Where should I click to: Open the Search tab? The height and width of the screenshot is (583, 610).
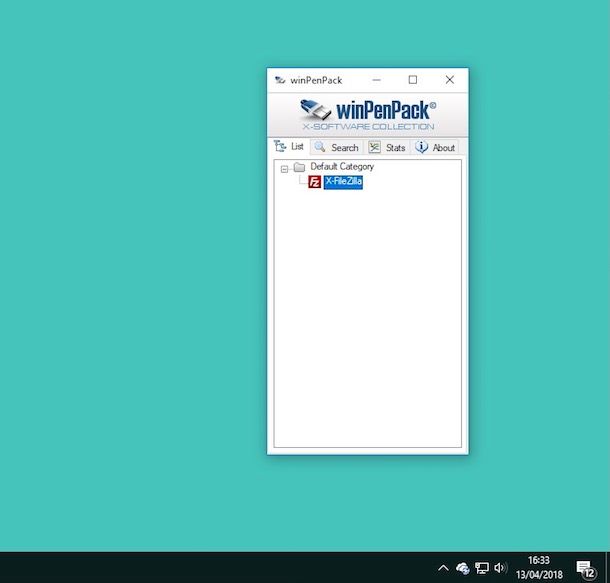(337, 148)
